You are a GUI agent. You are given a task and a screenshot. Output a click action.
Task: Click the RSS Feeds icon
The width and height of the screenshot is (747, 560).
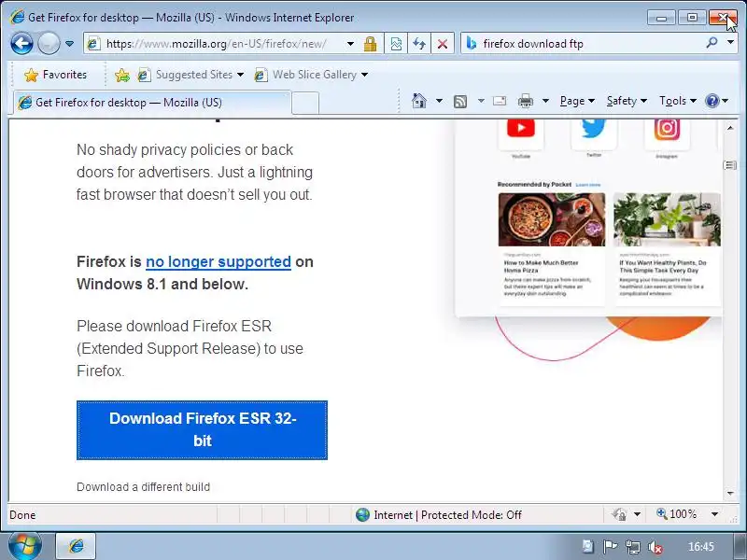point(460,101)
